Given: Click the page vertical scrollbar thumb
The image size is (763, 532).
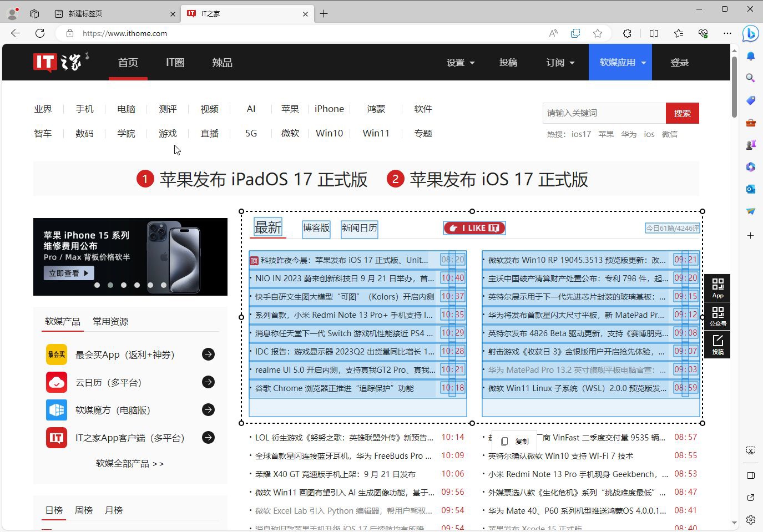Looking at the screenshot, I should coord(734,86).
